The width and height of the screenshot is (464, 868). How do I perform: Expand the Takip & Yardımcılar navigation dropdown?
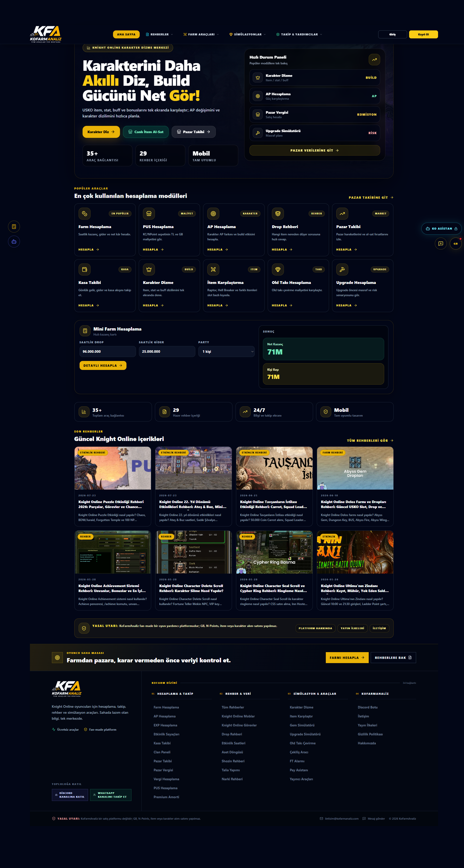(299, 34)
